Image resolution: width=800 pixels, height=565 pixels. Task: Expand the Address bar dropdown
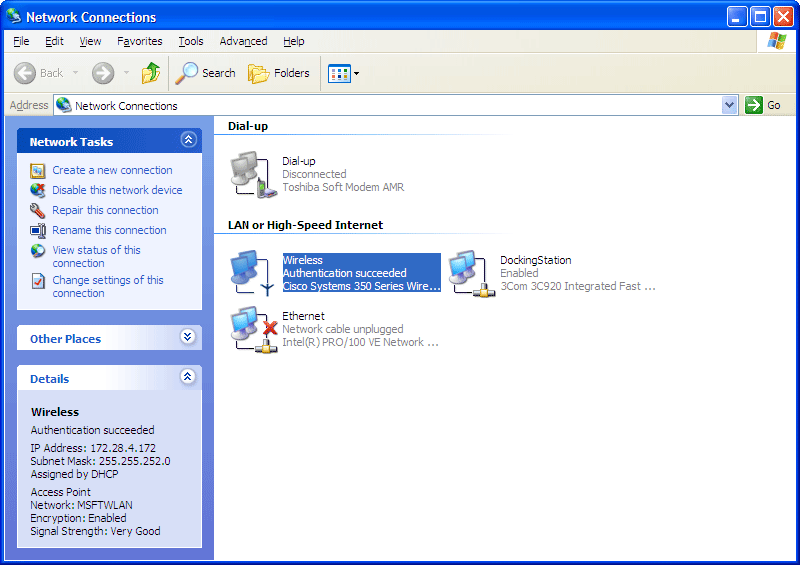click(x=729, y=105)
